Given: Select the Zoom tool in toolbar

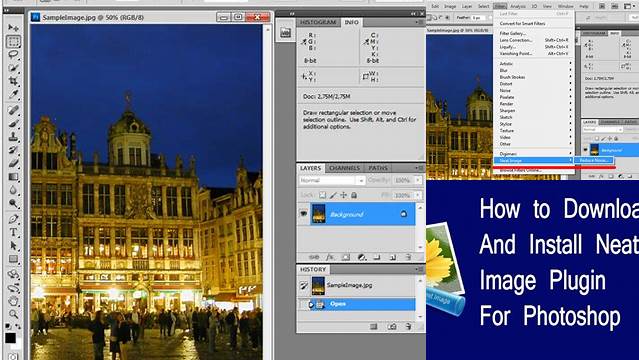Looking at the screenshot, I should click(x=13, y=314).
